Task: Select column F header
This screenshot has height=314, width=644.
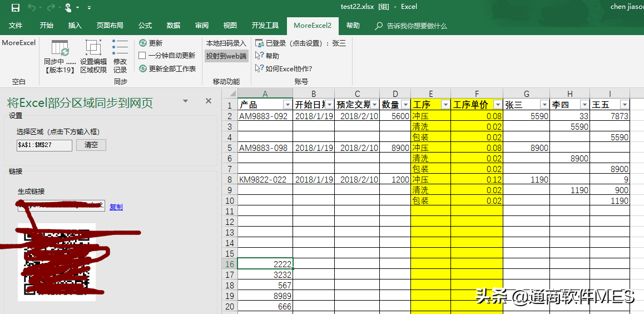Action: pyautogui.click(x=477, y=94)
